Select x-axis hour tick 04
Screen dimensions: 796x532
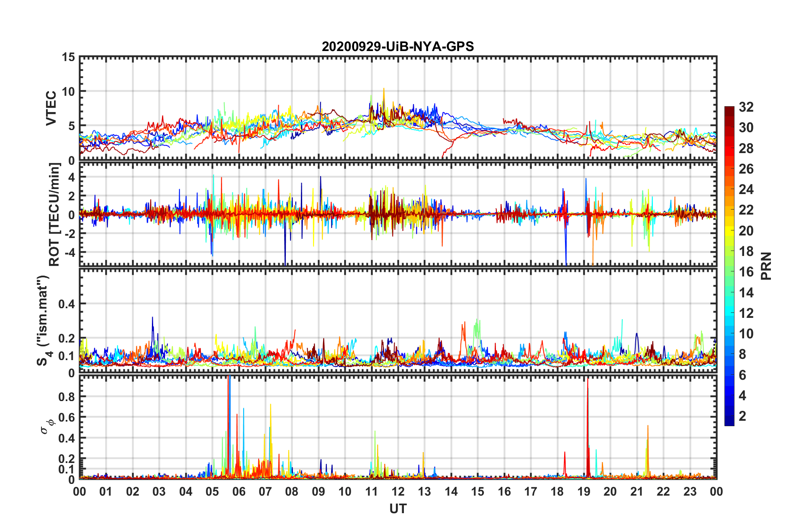click(186, 491)
